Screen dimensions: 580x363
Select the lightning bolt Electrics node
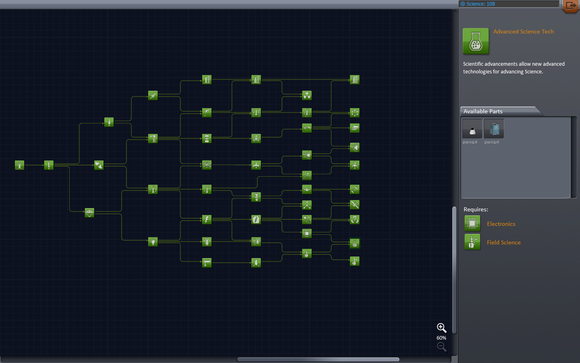pyautogui.click(x=207, y=219)
